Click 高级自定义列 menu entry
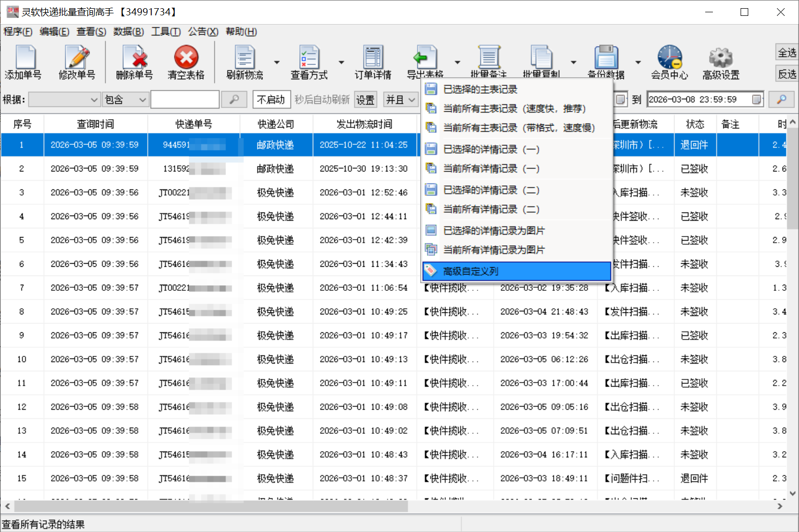This screenshot has height=532, width=799. tap(517, 271)
